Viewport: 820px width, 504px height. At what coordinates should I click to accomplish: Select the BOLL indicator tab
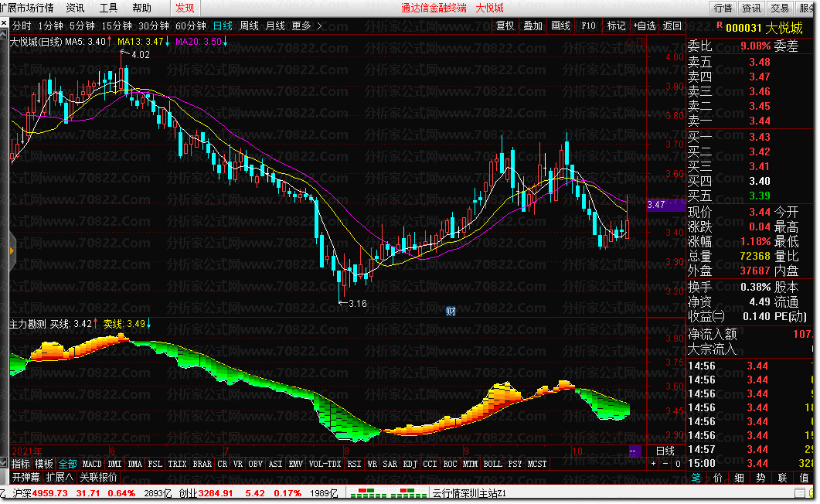pos(492,464)
